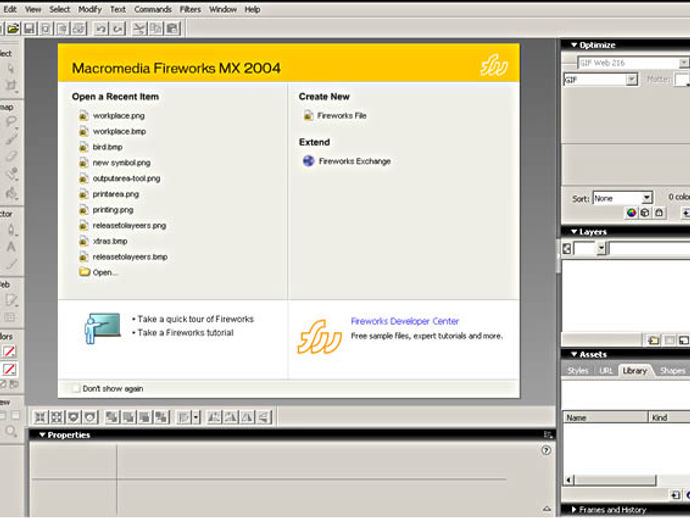Open the Filters menu

[x=190, y=9]
